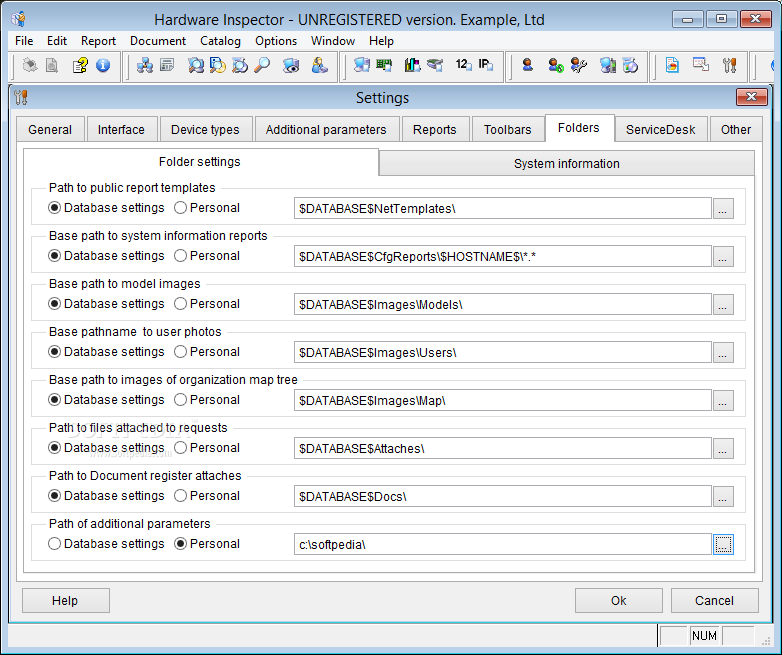The image size is (782, 655).
Task: Select Personal for Document register attaches
Action: point(207,495)
